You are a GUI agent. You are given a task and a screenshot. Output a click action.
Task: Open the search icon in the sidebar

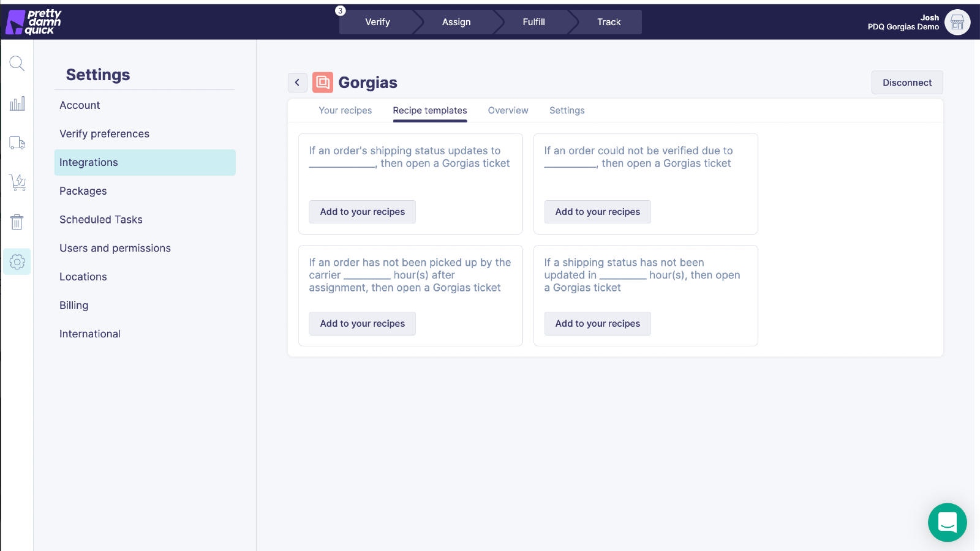[x=17, y=63]
